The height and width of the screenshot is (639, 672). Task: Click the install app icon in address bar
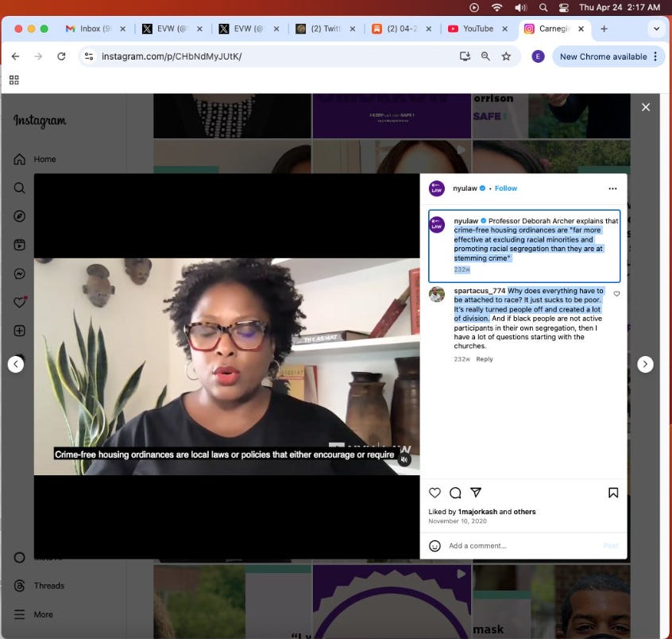(x=465, y=56)
